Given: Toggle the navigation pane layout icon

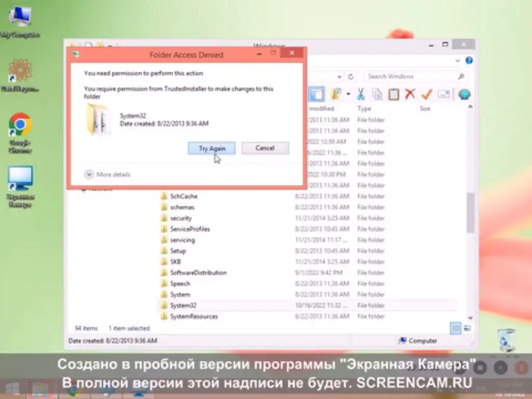Looking at the screenshot, I should (316, 94).
